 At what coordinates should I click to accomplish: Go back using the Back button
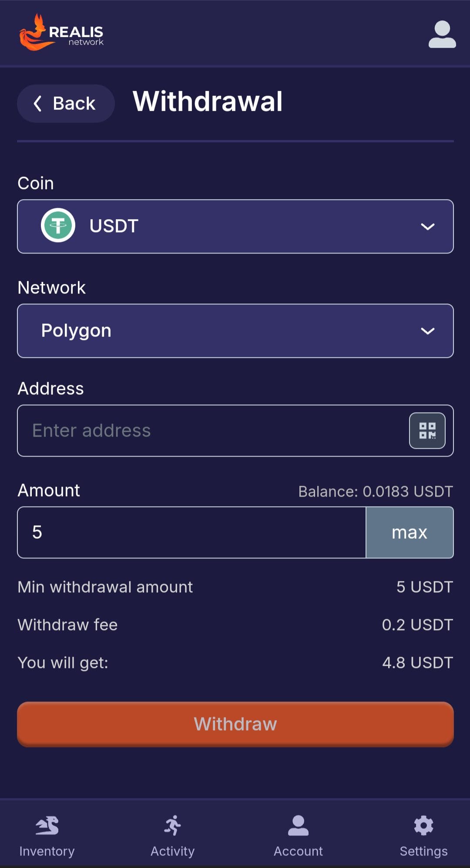coord(65,103)
